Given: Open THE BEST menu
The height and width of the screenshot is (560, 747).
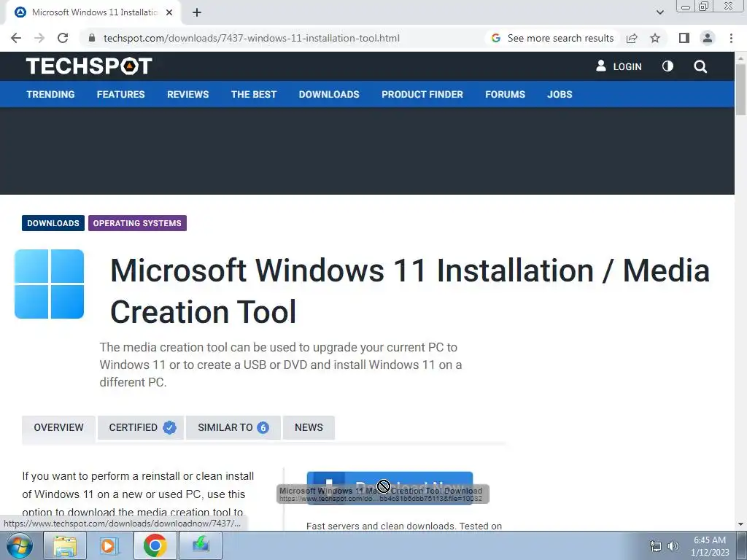Looking at the screenshot, I should coord(254,94).
